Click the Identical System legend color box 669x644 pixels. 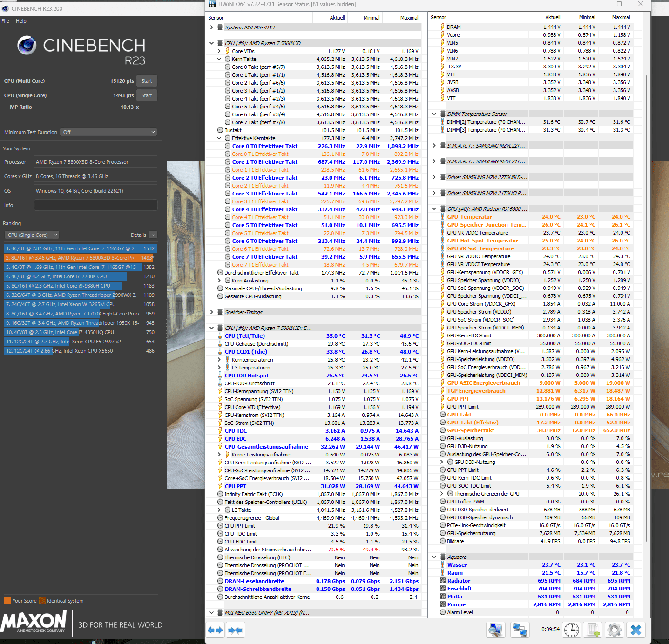(x=42, y=601)
